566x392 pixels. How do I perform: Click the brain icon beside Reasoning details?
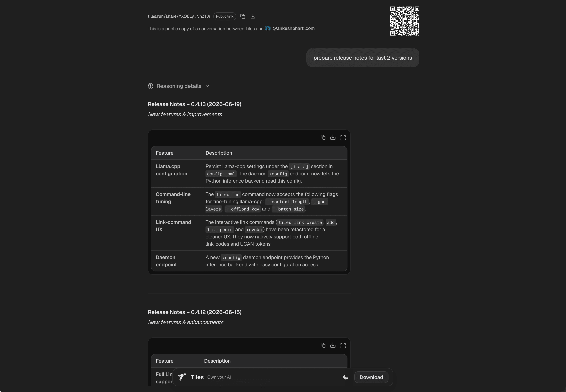tap(151, 86)
